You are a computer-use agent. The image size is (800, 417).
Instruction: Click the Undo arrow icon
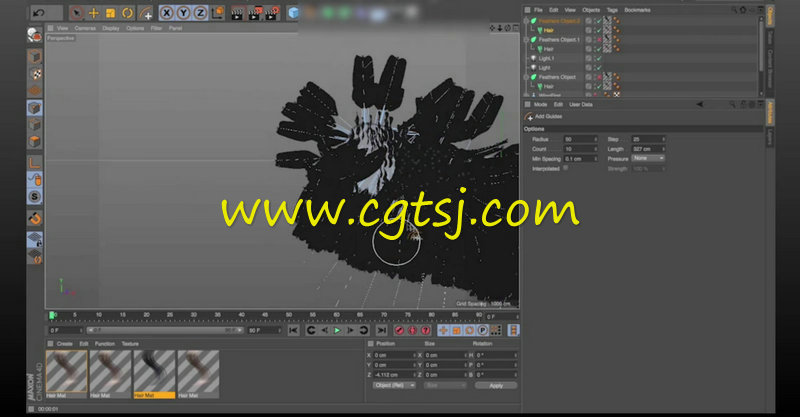[39, 12]
